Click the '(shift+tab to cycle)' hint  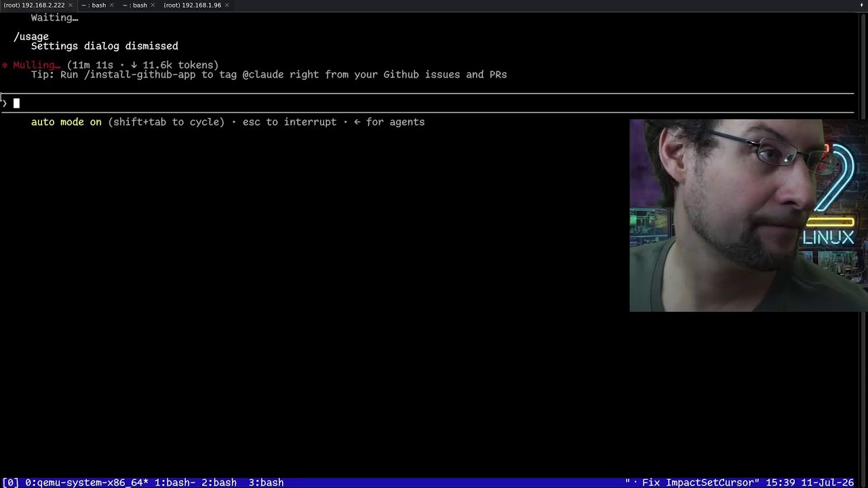click(166, 122)
